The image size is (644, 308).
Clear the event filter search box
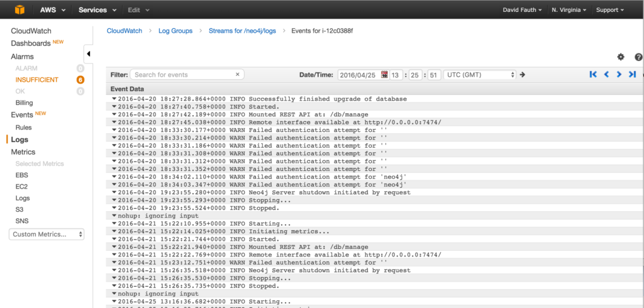[238, 74]
